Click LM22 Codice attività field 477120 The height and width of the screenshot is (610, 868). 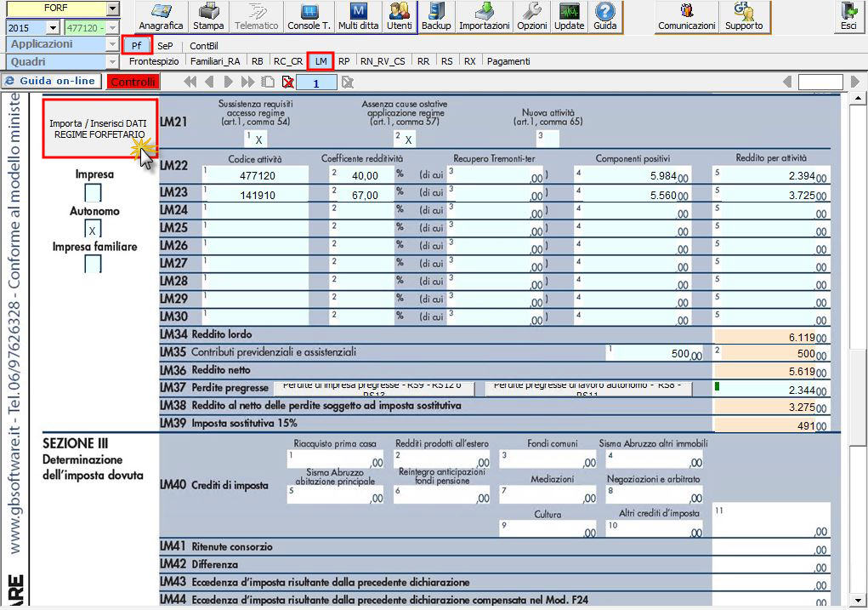click(x=255, y=175)
